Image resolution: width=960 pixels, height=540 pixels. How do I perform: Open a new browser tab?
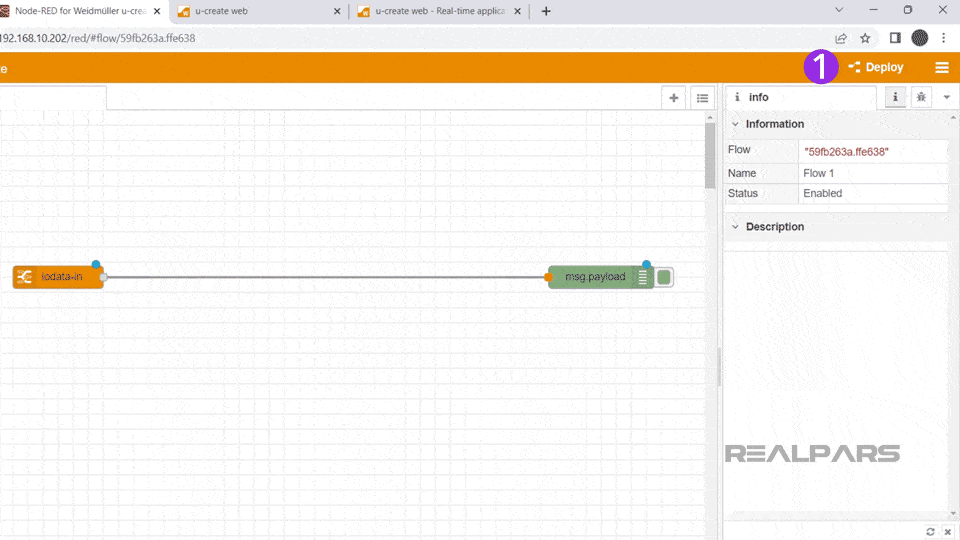[546, 11]
